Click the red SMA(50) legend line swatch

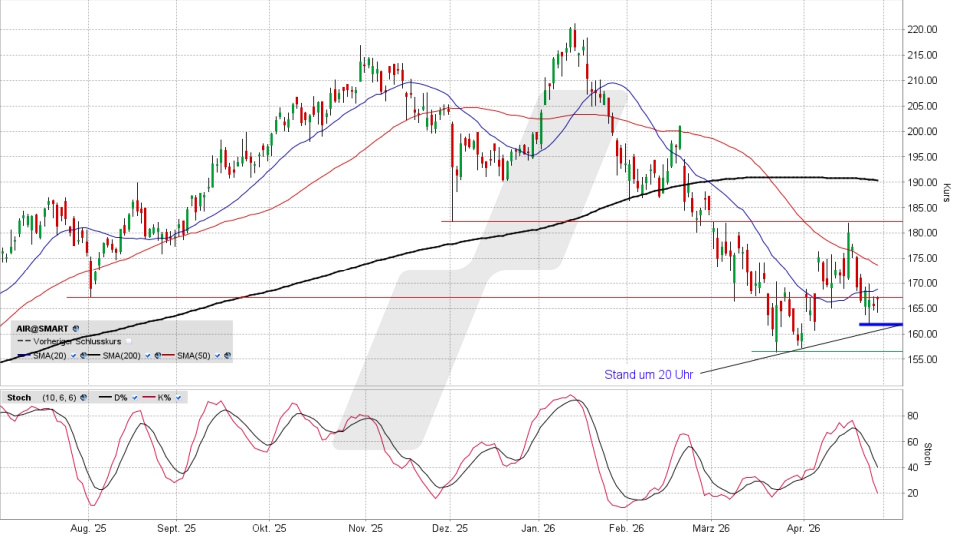168,355
